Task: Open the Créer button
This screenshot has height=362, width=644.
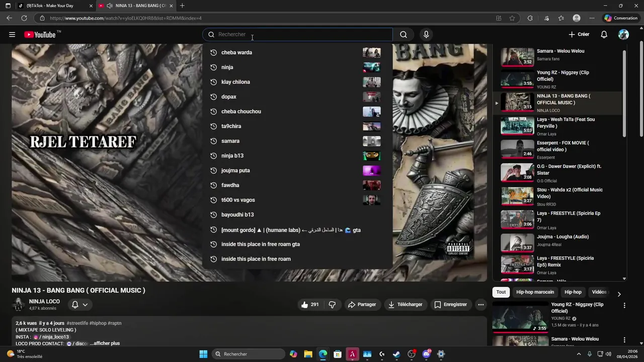Action: point(579,35)
